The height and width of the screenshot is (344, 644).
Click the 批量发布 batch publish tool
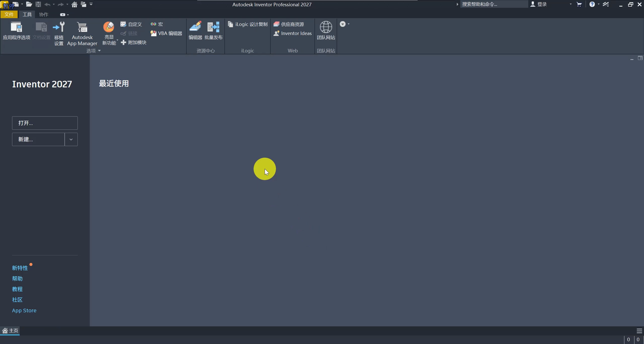[213, 31]
